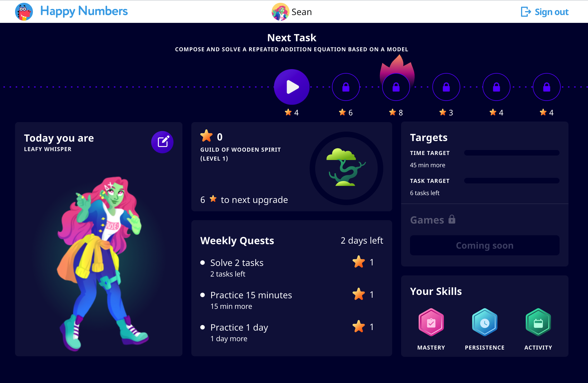This screenshot has width=588, height=383.
Task: Open the edit avatar pencil icon
Action: pos(162,142)
